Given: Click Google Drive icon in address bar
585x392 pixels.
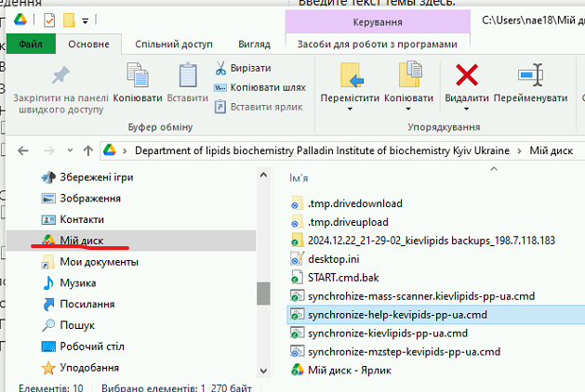Looking at the screenshot, I should 110,150.
